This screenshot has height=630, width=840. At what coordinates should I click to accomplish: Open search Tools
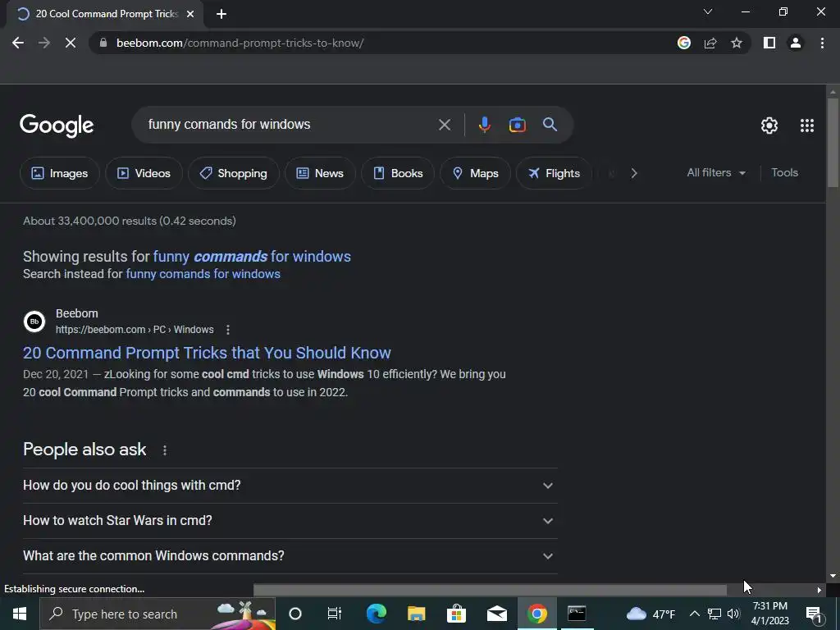coord(784,172)
